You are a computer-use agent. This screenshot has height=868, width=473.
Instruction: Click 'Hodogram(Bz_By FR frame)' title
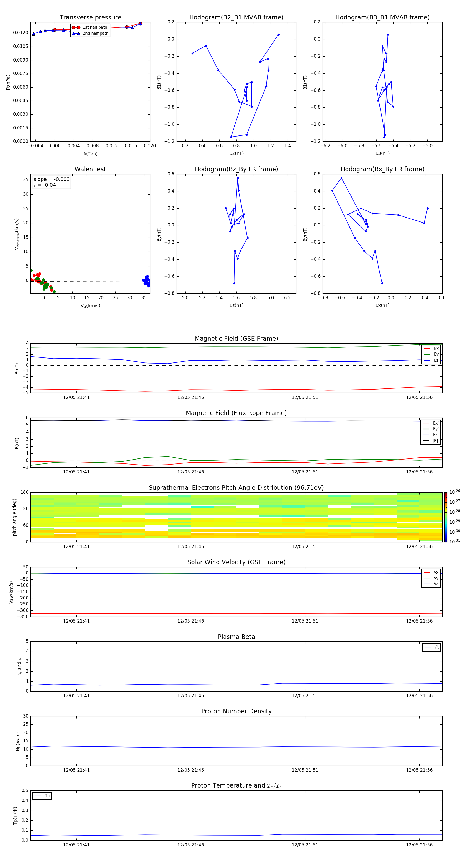click(x=236, y=169)
